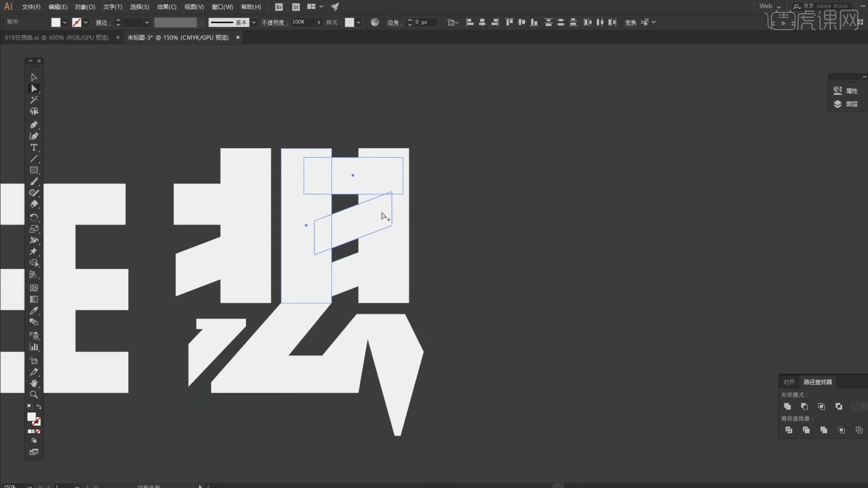This screenshot has height=488, width=868.
Task: Toggle the None color mode button
Action: coord(38,432)
